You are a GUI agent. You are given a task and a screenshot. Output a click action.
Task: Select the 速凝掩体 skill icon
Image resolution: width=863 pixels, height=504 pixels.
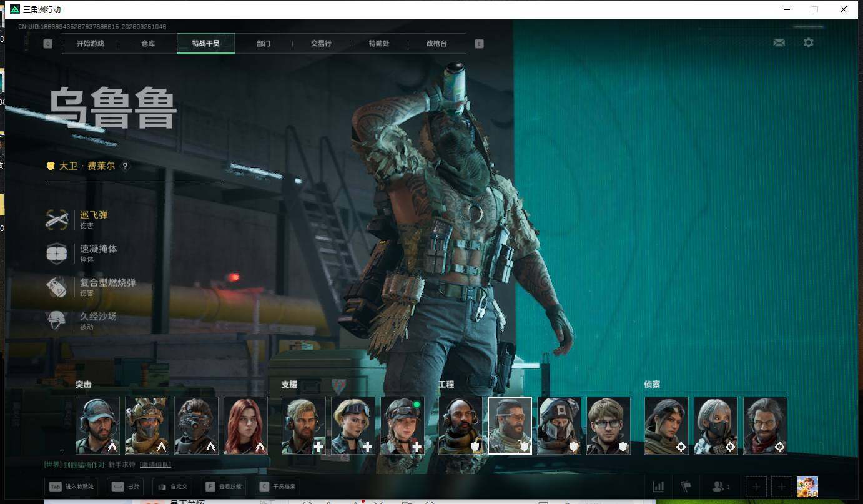tap(57, 253)
